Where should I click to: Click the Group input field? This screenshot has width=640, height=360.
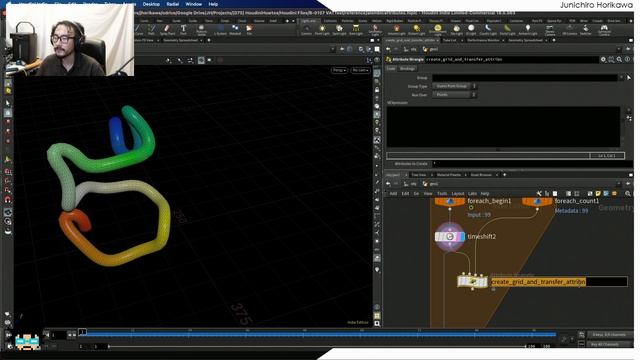coord(524,78)
